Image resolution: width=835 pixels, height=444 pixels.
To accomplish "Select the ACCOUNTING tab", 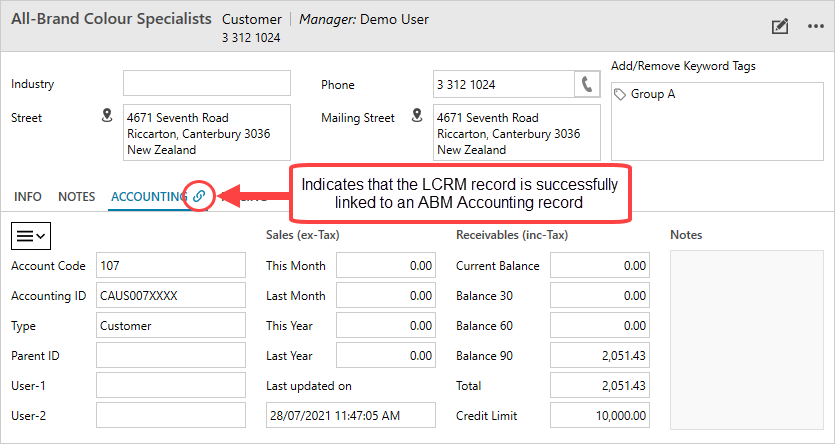I will [148, 197].
